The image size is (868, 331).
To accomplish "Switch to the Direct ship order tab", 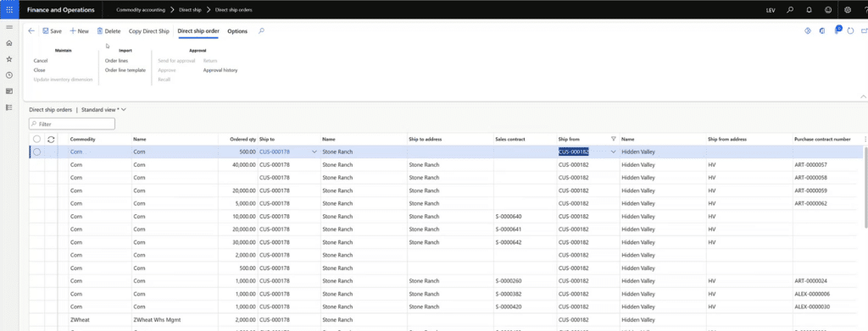I will [198, 31].
